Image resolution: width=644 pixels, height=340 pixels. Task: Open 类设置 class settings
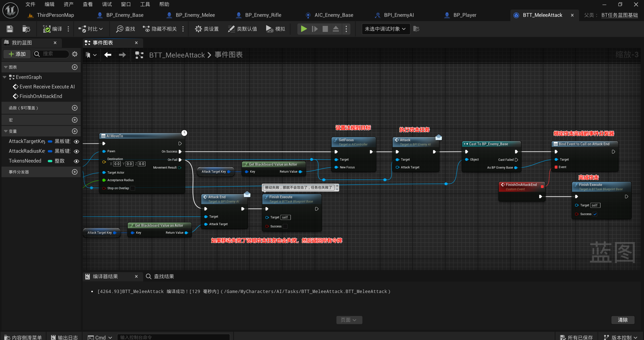coord(207,29)
